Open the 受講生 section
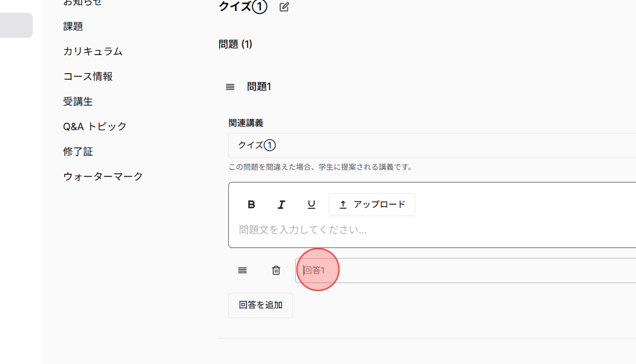 click(78, 101)
